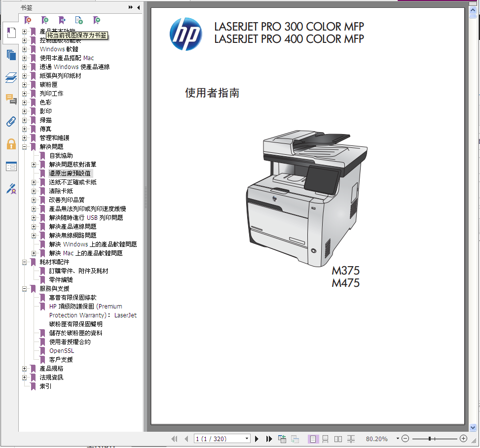The height and width of the screenshot is (448, 480).
Task: Open the 零件編號 bookmark
Action: click(61, 280)
